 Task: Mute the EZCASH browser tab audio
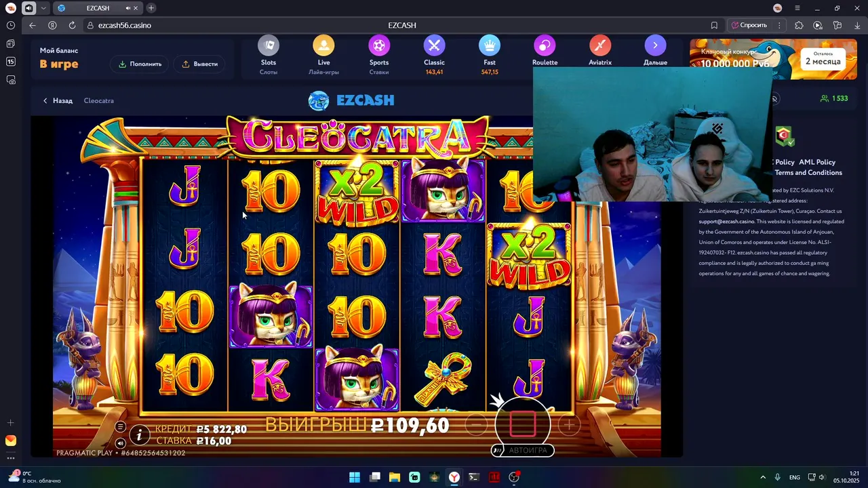(129, 8)
